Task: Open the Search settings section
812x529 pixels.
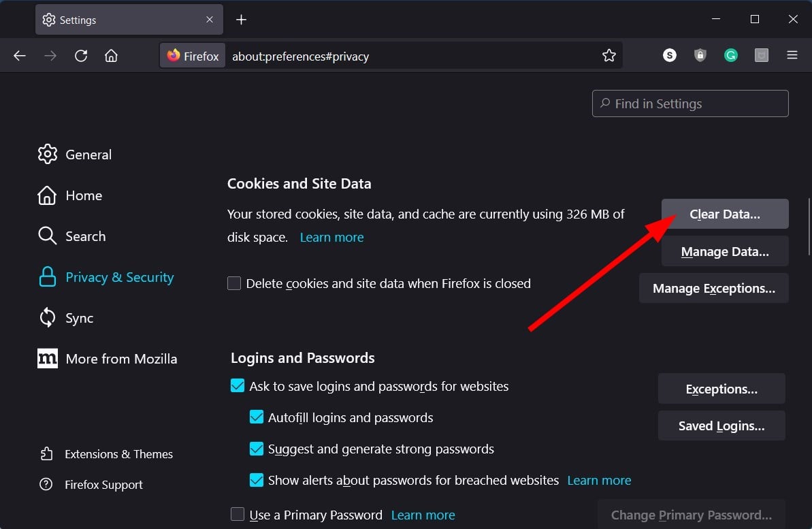Action: click(86, 236)
